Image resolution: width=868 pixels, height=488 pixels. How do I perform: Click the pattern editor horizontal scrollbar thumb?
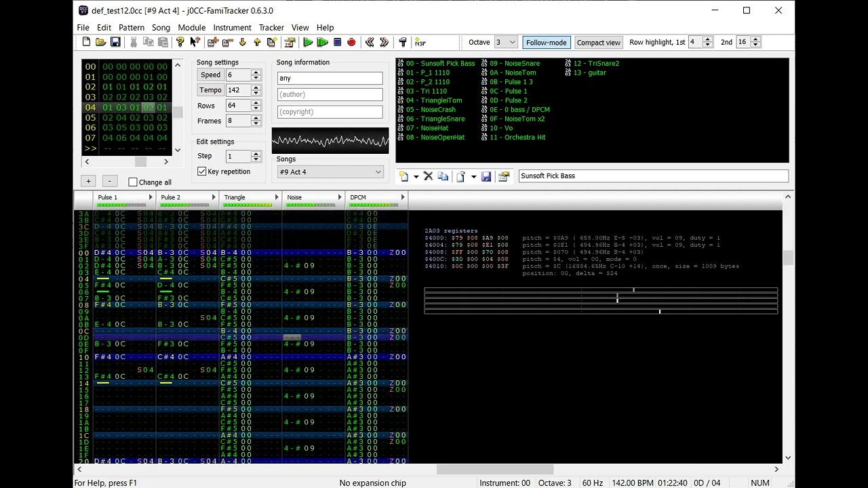click(495, 469)
